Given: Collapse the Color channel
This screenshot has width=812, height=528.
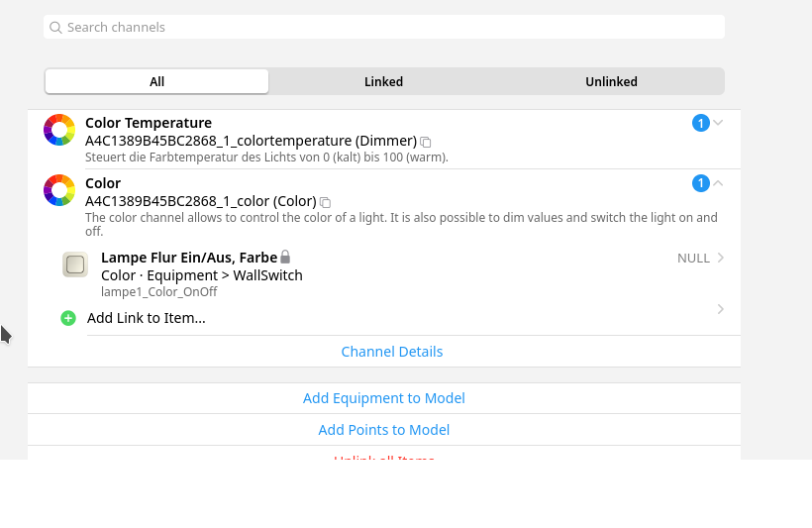Looking at the screenshot, I should [718, 183].
